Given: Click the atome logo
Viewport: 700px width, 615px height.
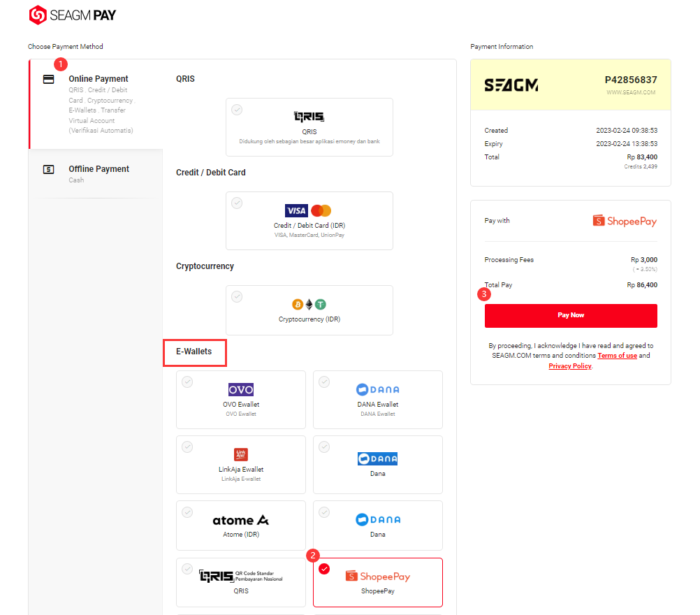Looking at the screenshot, I should click(x=241, y=521).
